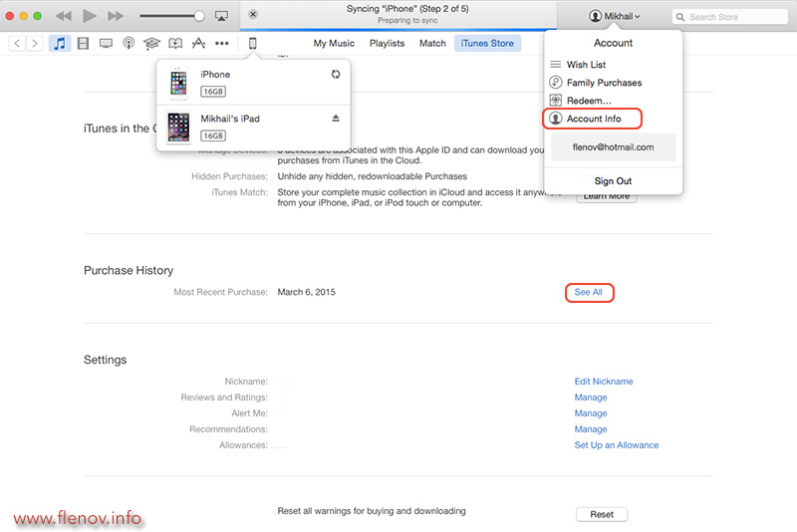Open Account Info menu item
The height and width of the screenshot is (532, 797).
(593, 119)
